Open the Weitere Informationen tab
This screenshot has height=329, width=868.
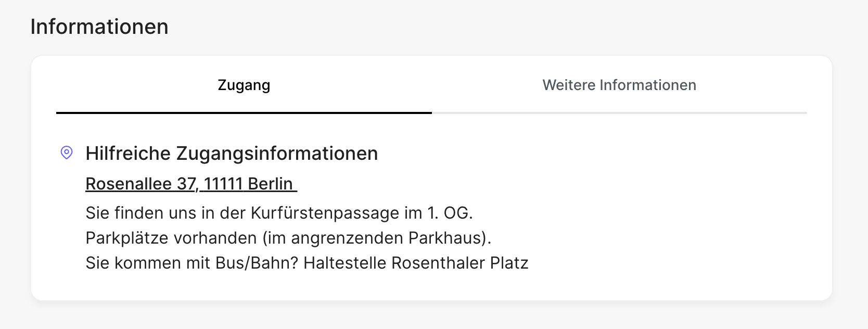(x=619, y=85)
